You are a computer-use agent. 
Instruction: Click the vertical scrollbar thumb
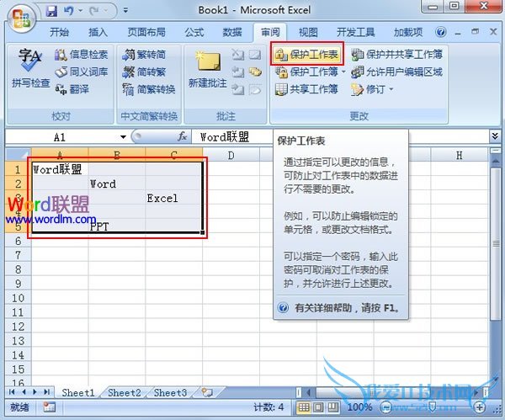point(496,243)
